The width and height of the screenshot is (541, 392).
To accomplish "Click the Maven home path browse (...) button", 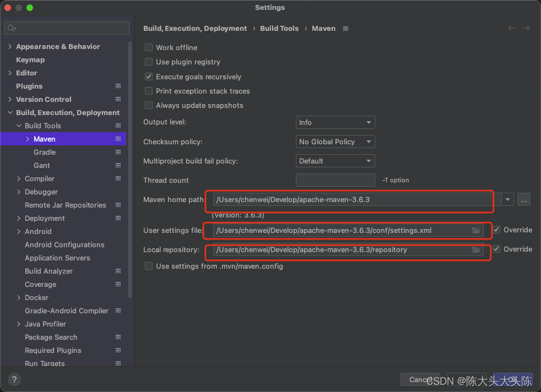I will (x=523, y=200).
